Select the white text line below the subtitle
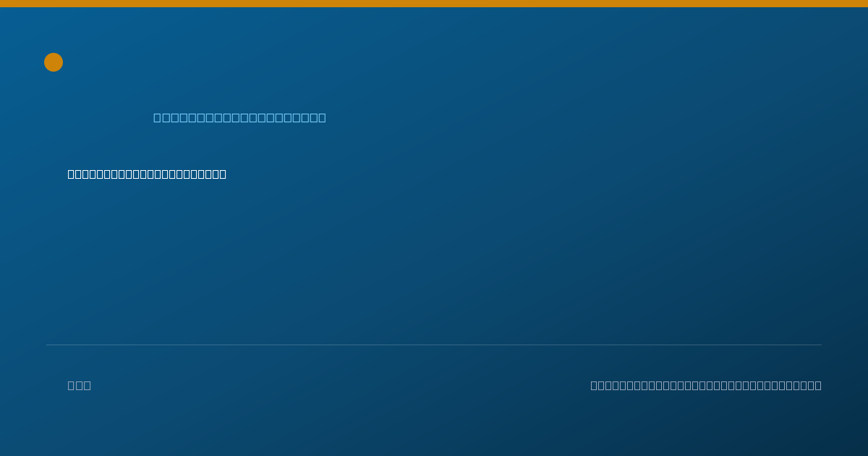 (x=147, y=174)
